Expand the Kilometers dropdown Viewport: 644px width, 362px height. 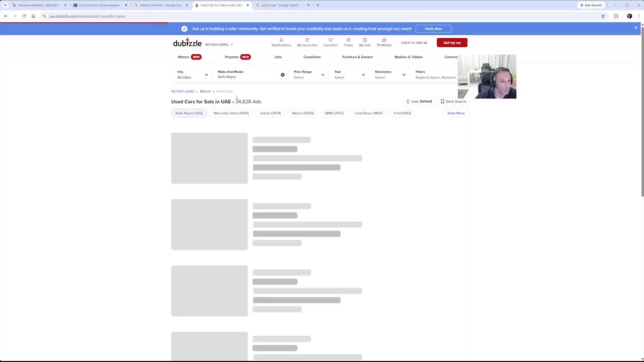pyautogui.click(x=390, y=74)
